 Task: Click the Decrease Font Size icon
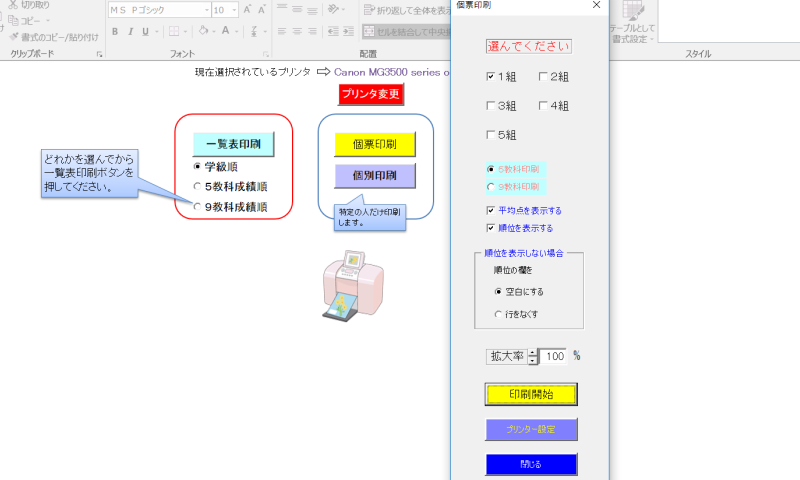point(262,10)
